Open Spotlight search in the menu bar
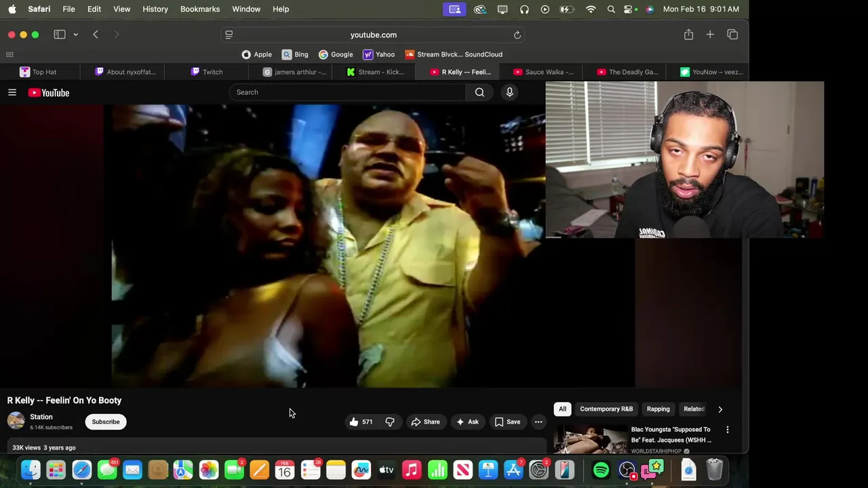This screenshot has height=488, width=868. 611,9
